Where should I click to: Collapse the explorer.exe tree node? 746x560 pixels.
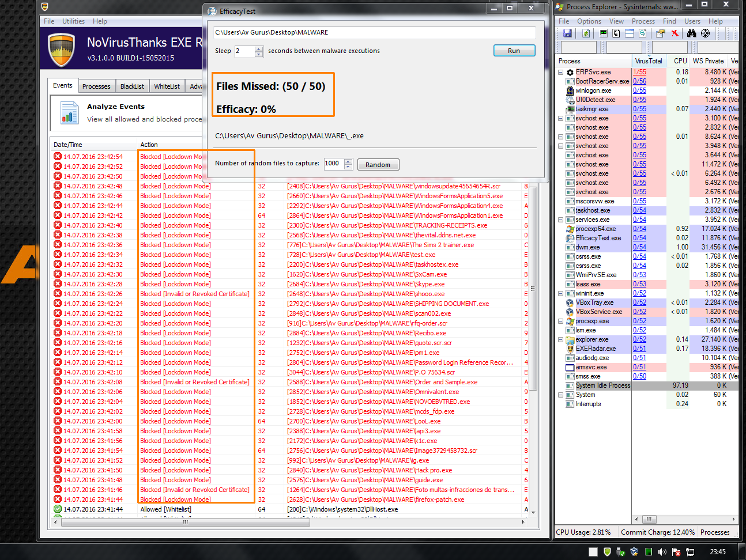tap(560, 339)
